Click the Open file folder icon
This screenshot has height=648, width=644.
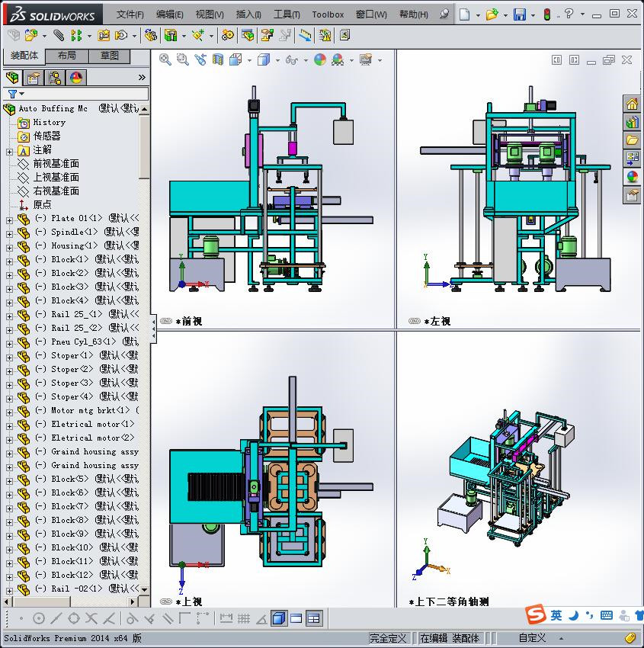click(x=492, y=14)
